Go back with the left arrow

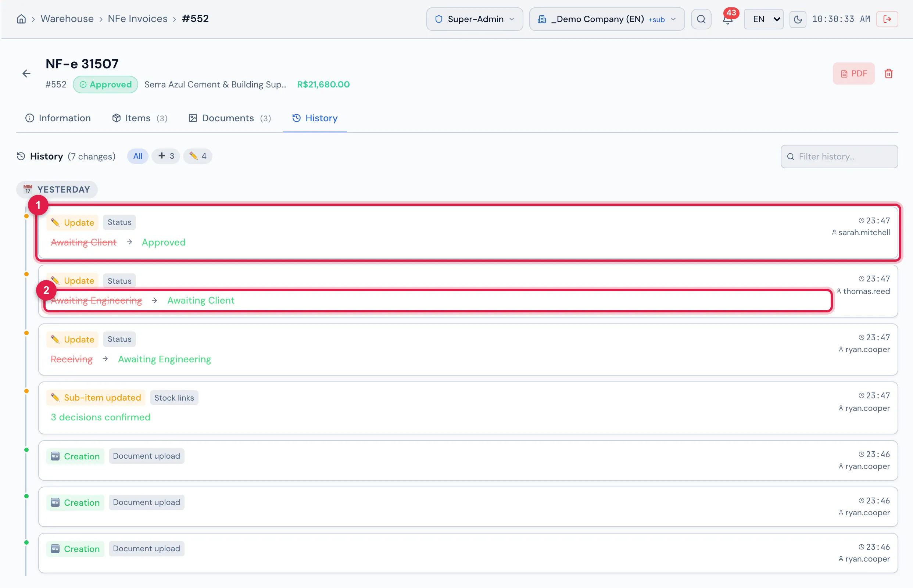(x=26, y=73)
